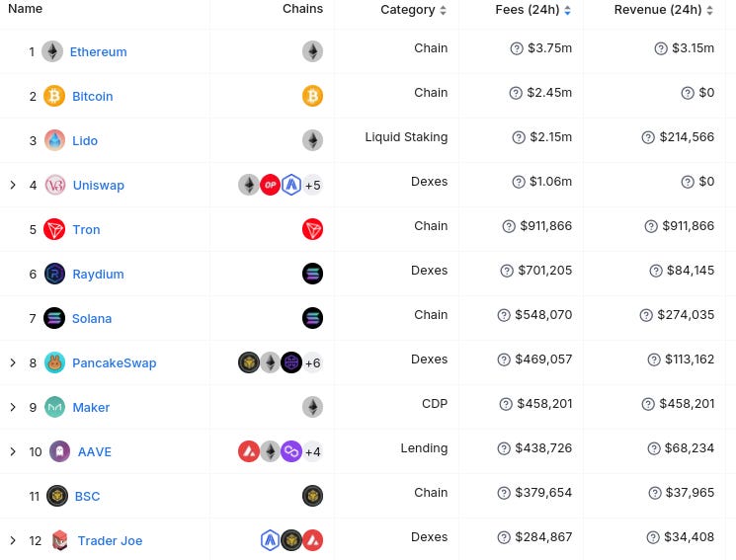The width and height of the screenshot is (736, 560).
Task: Click the Maker logo
Action: click(x=54, y=407)
